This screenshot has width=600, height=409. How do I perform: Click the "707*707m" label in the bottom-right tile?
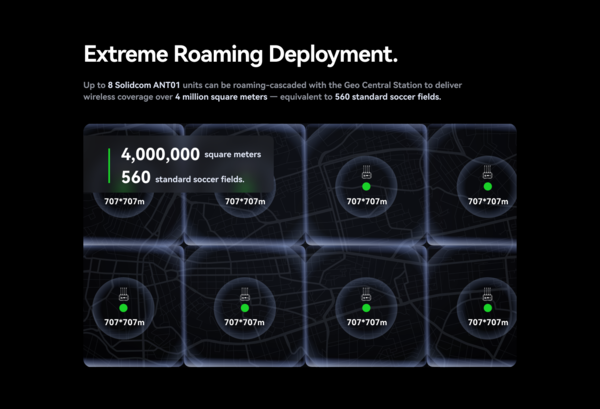488,322
